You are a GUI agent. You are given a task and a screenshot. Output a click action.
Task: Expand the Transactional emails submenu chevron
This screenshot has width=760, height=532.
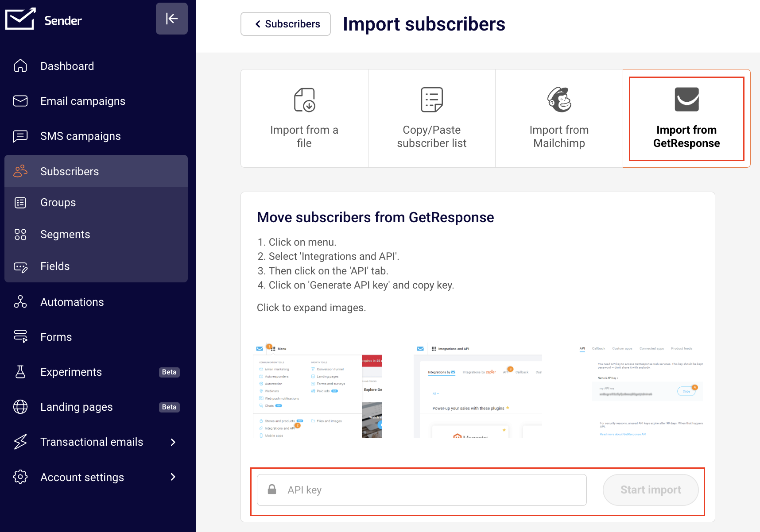173,442
